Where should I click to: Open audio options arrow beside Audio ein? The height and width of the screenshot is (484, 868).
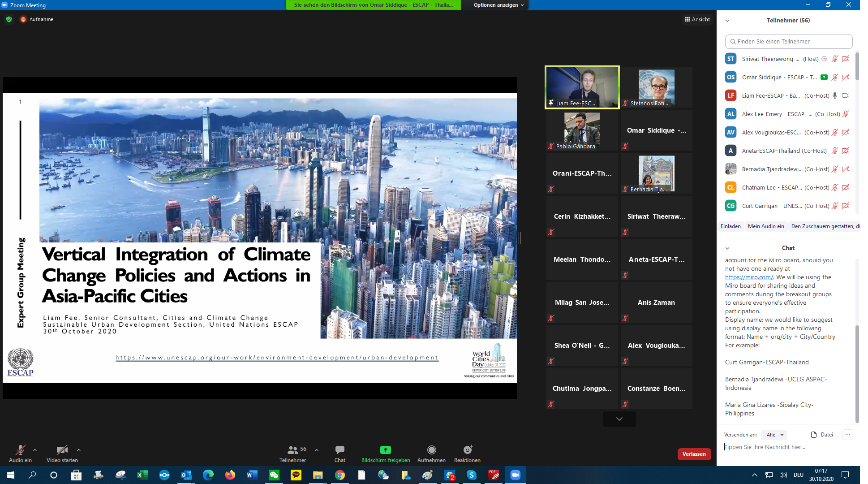[35, 450]
